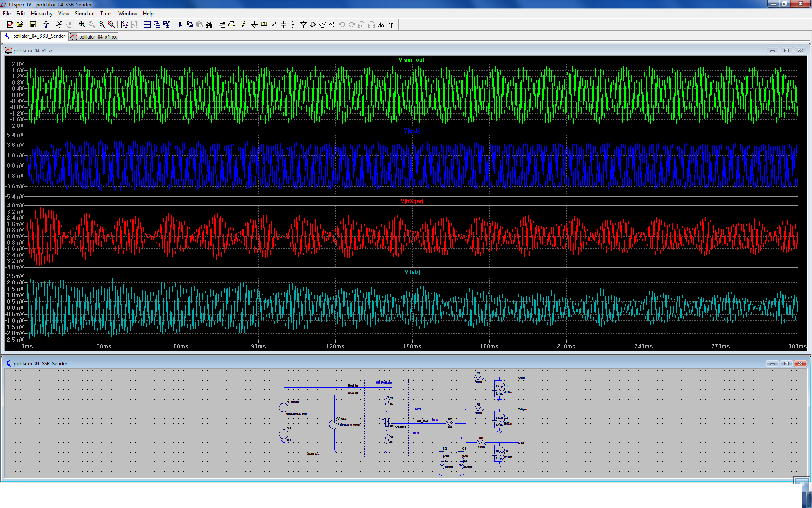Viewport: 812px width, 508px height.
Task: Click the V_osz voltage source in schematic
Action: (x=334, y=424)
